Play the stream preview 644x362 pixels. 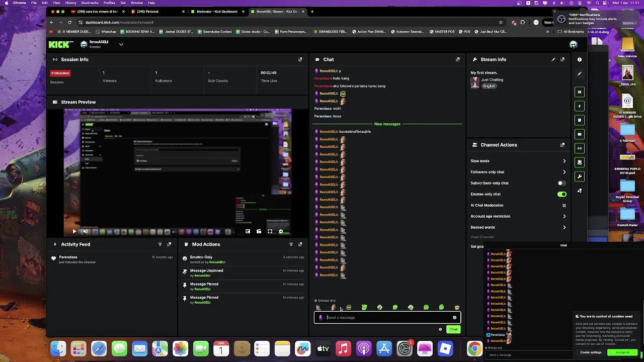pos(74,231)
